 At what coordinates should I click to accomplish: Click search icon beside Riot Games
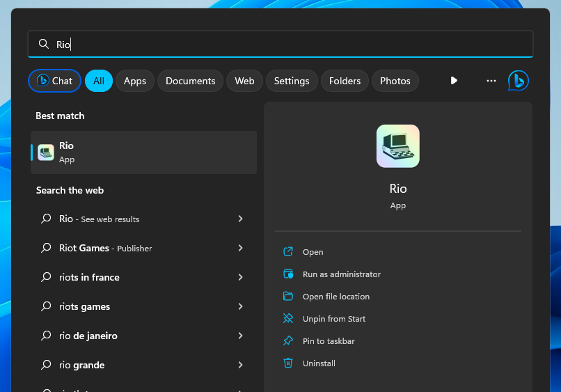[x=46, y=248]
